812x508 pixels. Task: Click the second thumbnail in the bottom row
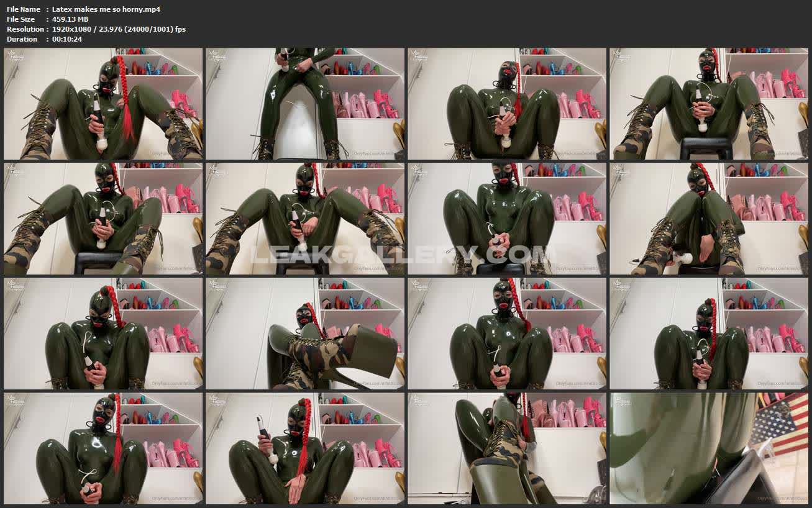pos(305,448)
